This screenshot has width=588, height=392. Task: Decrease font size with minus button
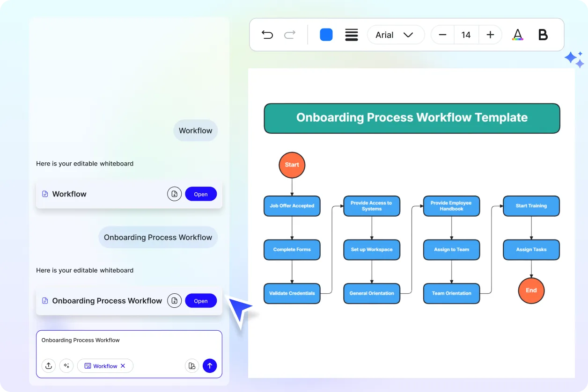[x=442, y=35]
